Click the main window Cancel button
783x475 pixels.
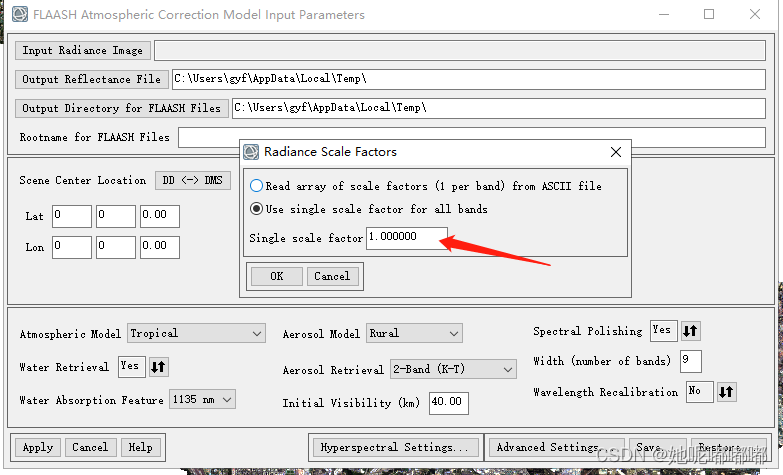(x=90, y=448)
